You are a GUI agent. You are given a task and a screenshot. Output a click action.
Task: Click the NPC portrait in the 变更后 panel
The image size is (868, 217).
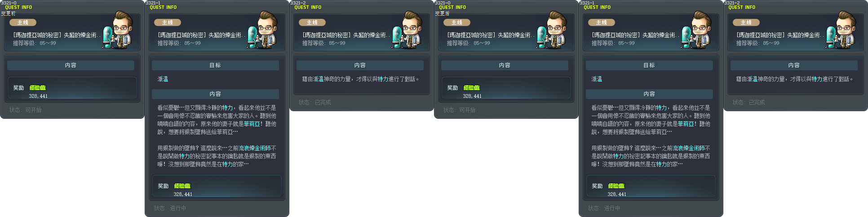[552, 30]
